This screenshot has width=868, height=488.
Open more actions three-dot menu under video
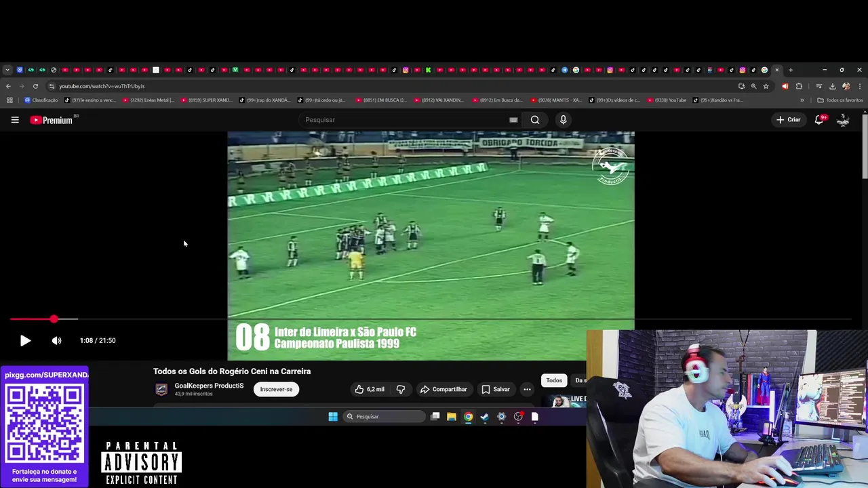527,389
